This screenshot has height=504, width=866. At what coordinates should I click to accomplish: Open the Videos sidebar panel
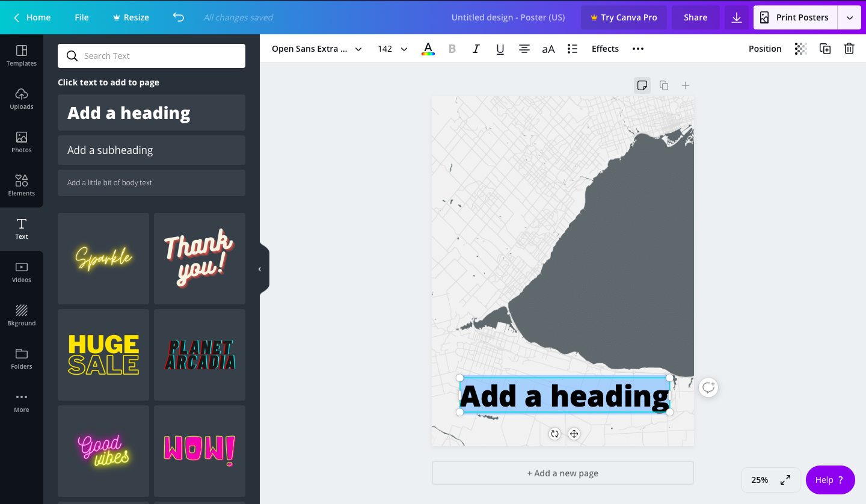tap(22, 272)
